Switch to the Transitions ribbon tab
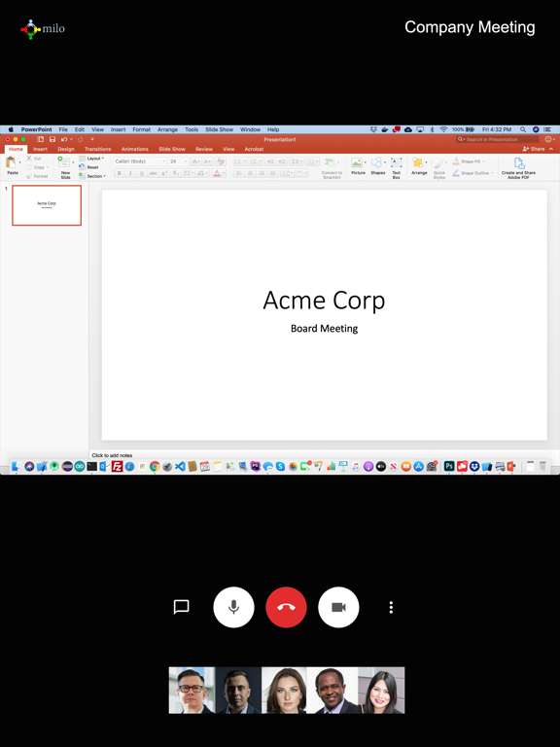 97,149
